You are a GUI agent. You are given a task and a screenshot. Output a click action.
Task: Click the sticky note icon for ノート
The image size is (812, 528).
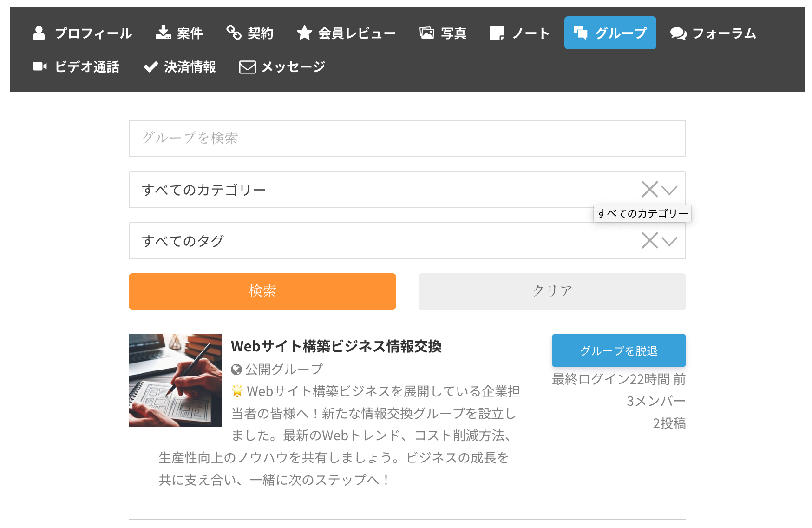(497, 33)
